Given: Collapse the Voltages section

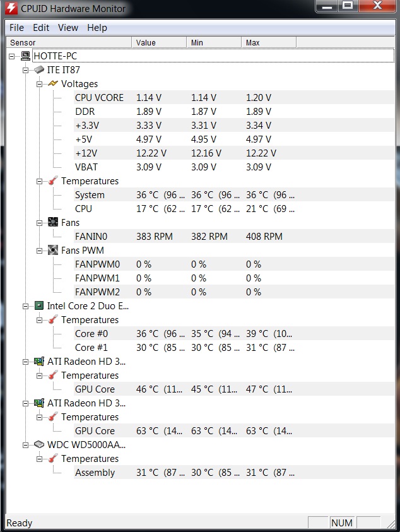Looking at the screenshot, I should 39,84.
